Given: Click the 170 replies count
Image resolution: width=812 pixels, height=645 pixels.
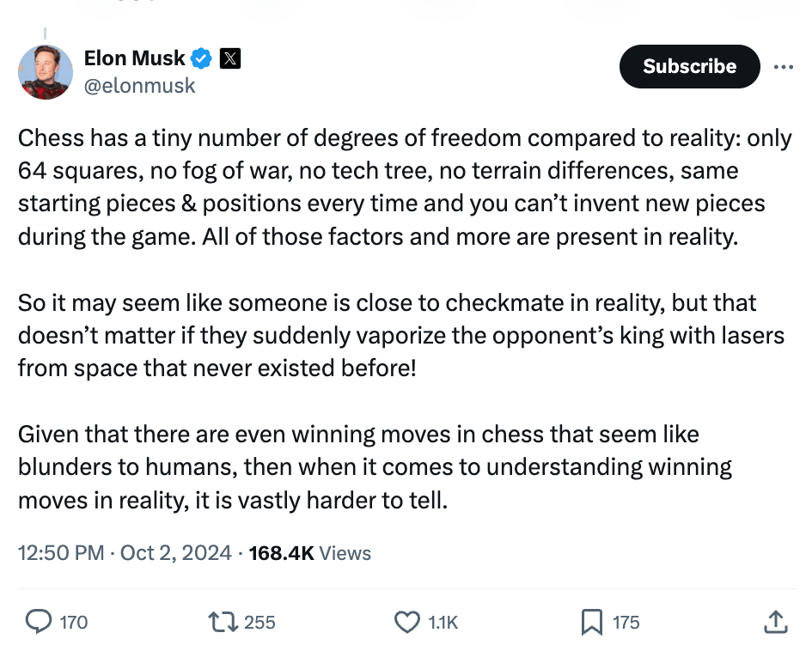Looking at the screenshot, I should point(74,622).
